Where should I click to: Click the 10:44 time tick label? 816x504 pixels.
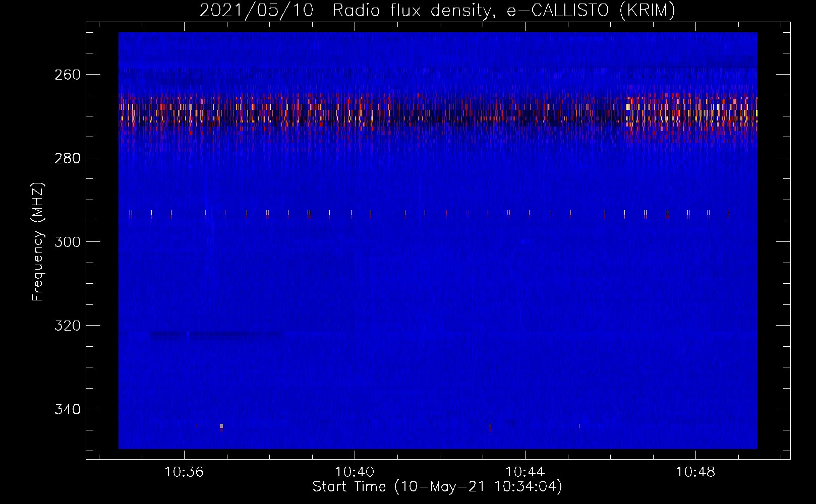[525, 472]
